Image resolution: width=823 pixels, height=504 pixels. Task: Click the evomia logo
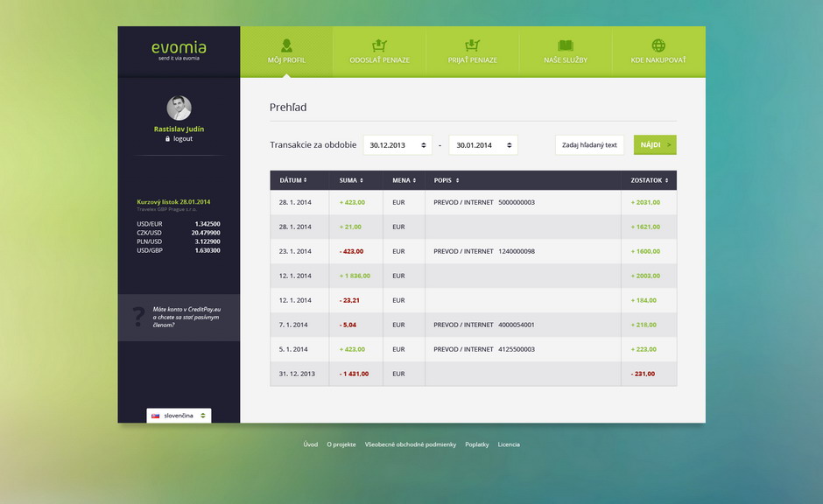[x=179, y=51]
